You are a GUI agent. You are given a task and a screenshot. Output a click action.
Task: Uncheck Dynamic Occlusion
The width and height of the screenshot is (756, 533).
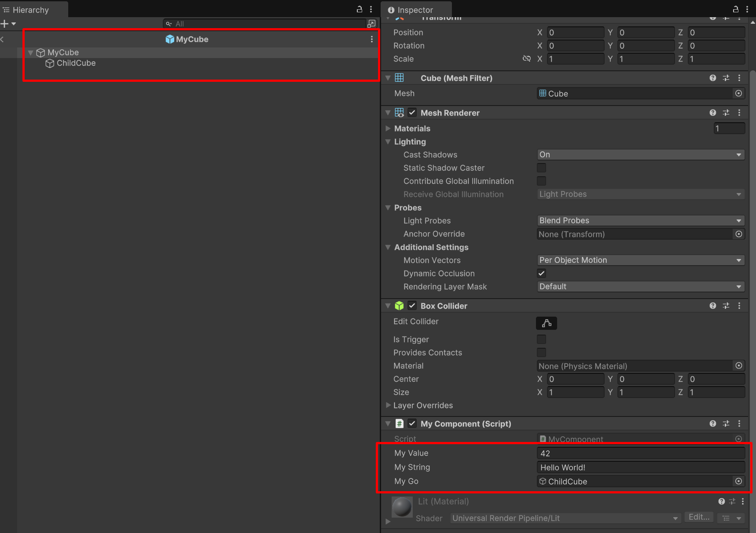click(541, 273)
